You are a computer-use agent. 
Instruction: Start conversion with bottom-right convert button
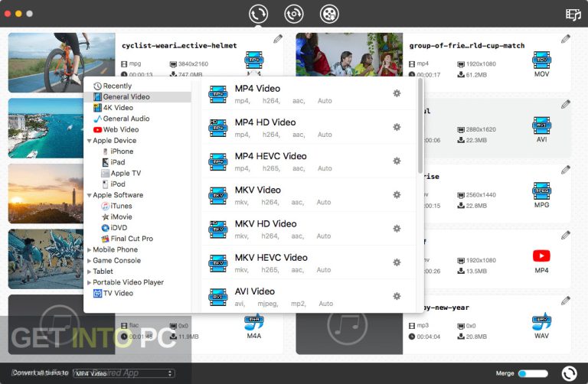click(x=570, y=373)
